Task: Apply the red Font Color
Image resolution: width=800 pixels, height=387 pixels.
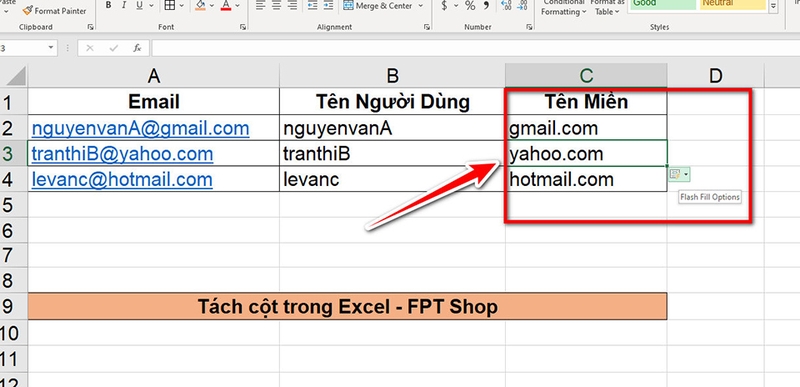Action: 227,6
